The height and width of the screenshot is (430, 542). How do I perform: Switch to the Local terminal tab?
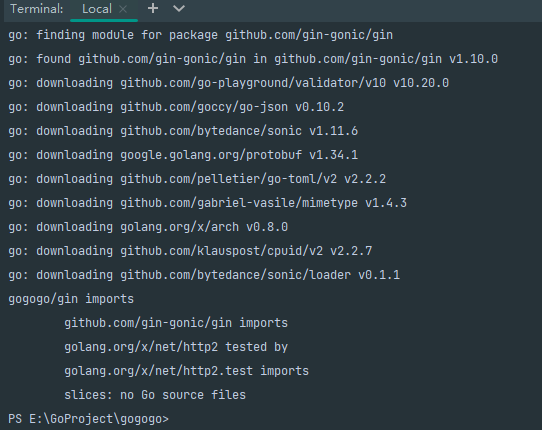point(97,9)
